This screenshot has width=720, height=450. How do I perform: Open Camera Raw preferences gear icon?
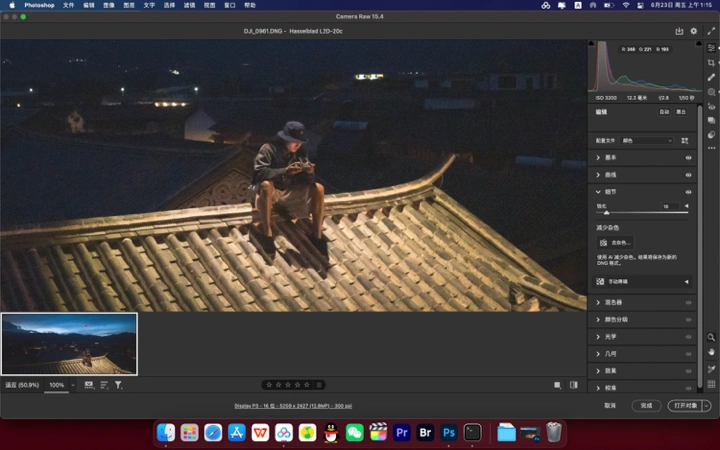point(694,31)
